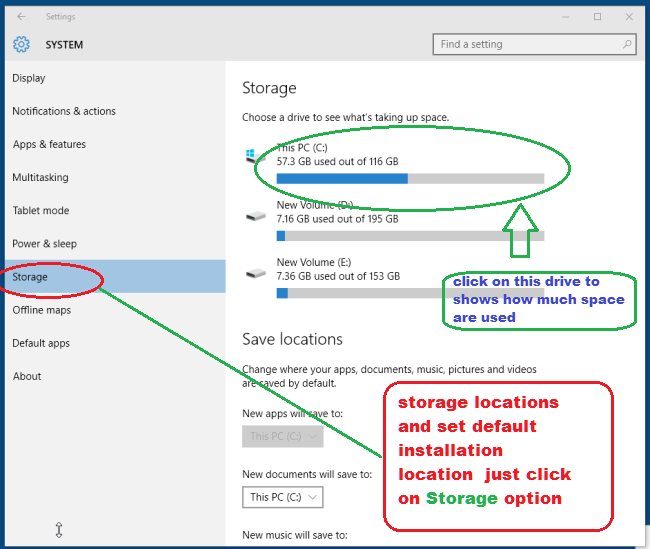Click the Find a setting search box
This screenshot has width=650, height=549.
[x=535, y=44]
